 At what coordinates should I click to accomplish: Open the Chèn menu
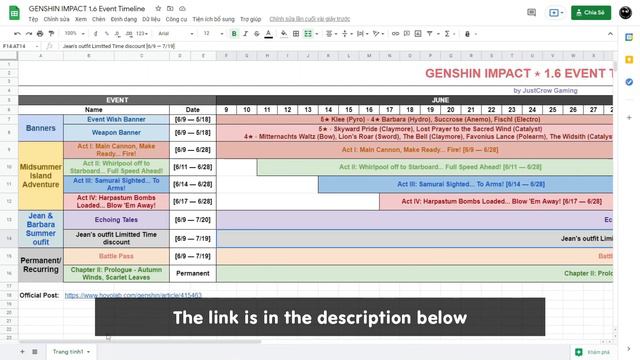[x=98, y=19]
